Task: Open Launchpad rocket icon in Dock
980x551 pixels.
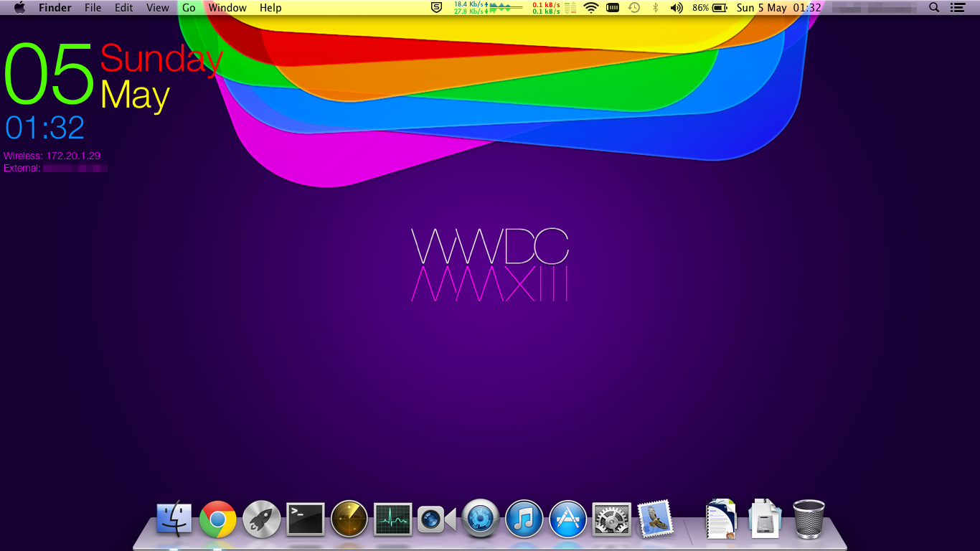Action: (x=262, y=519)
